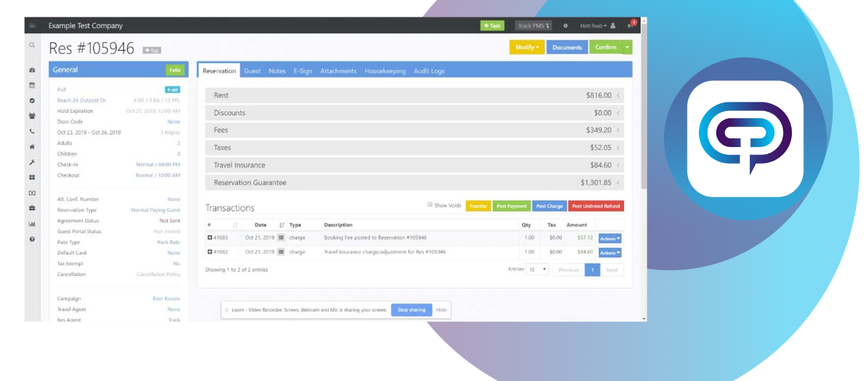The image size is (868, 381).
Task: Open calendar icon for transaction 41683
Action: pyautogui.click(x=281, y=237)
